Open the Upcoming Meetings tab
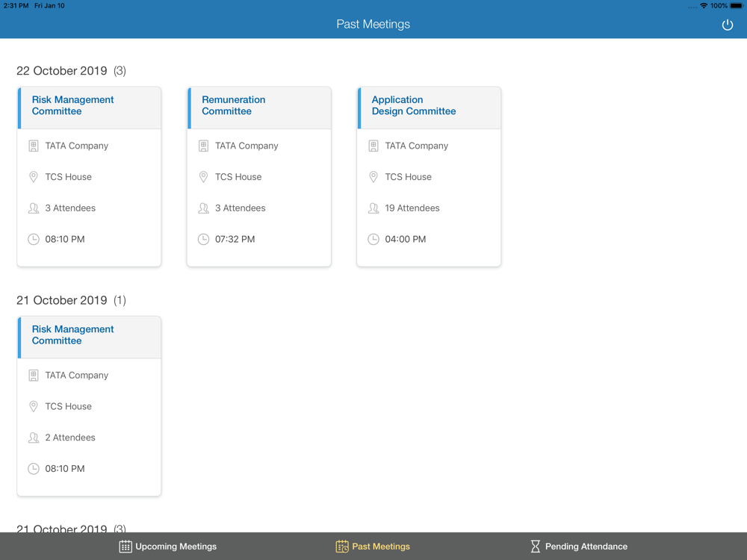747x560 pixels. [167, 547]
